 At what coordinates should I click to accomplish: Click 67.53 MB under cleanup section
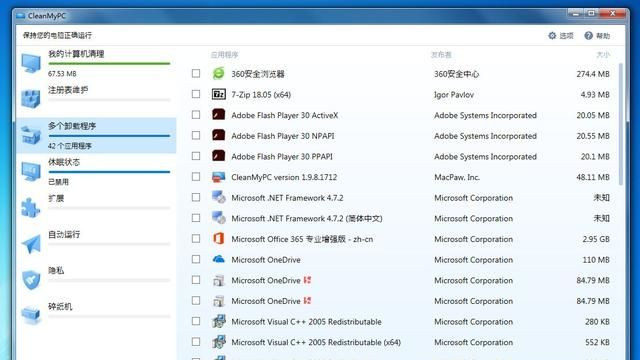[62, 74]
